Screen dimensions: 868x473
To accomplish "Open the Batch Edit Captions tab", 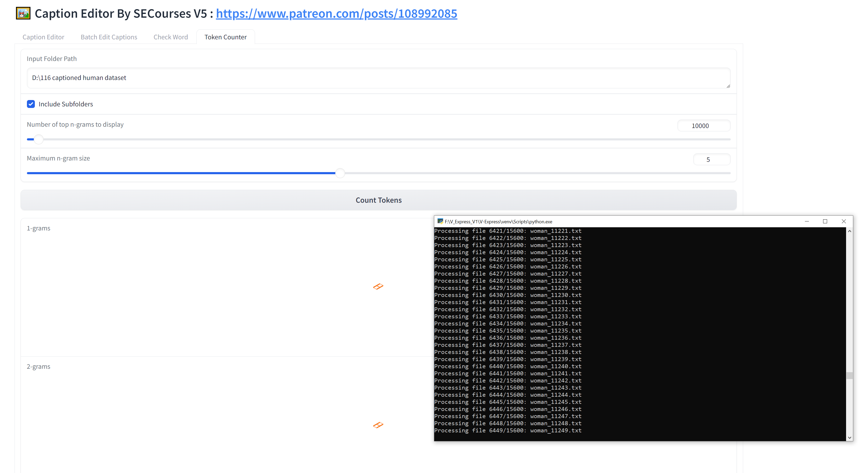I will 108,37.
